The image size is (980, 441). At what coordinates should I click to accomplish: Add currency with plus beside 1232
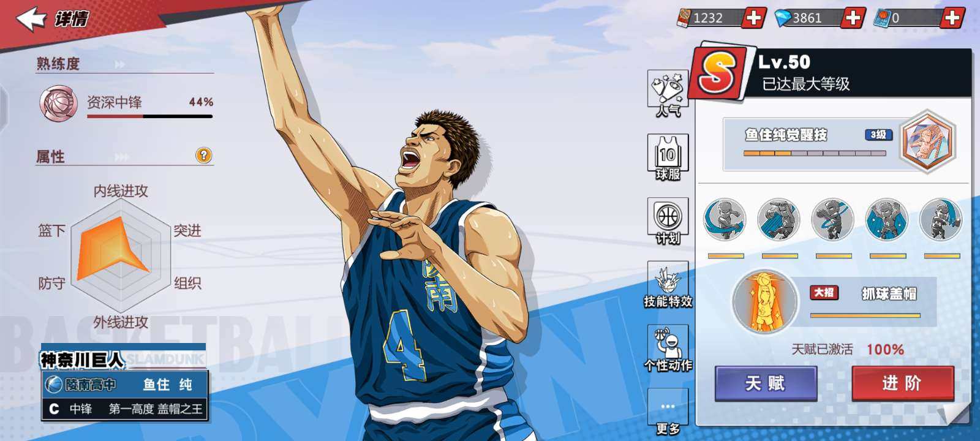753,18
